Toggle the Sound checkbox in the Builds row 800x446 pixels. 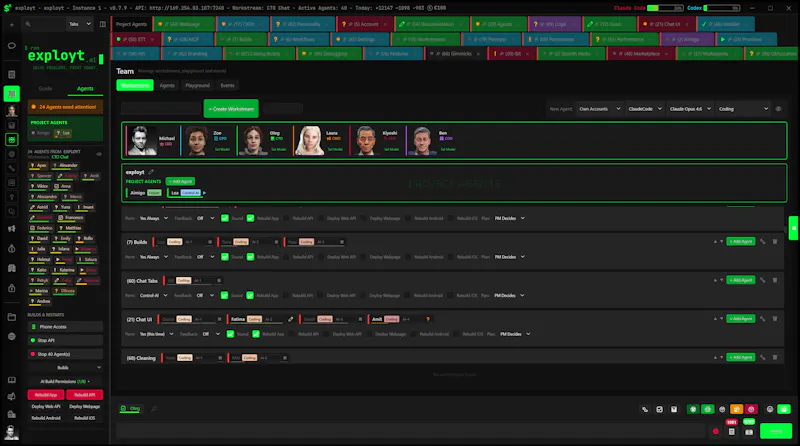[224, 257]
